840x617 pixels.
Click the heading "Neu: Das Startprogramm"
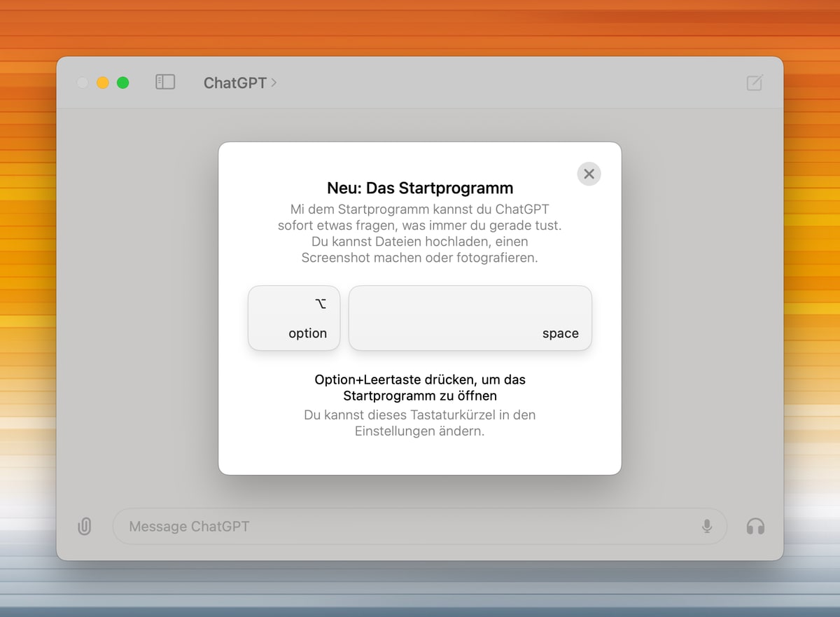420,188
